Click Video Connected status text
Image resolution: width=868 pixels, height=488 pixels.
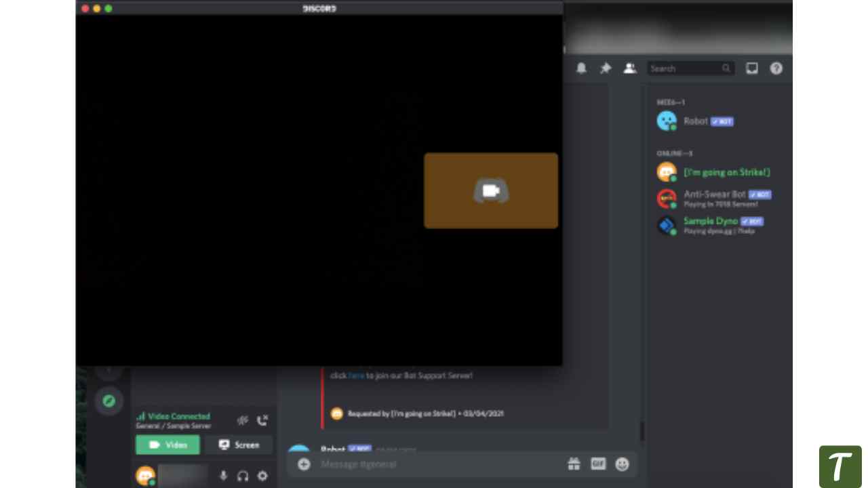point(179,416)
